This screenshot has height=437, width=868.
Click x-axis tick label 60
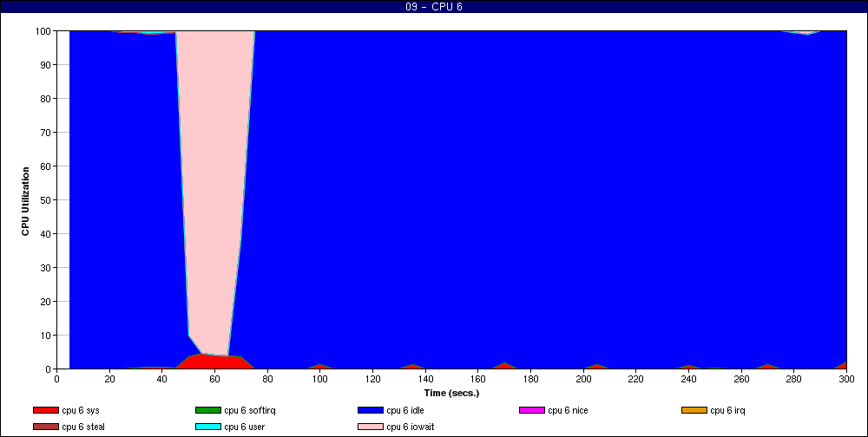[x=214, y=379]
